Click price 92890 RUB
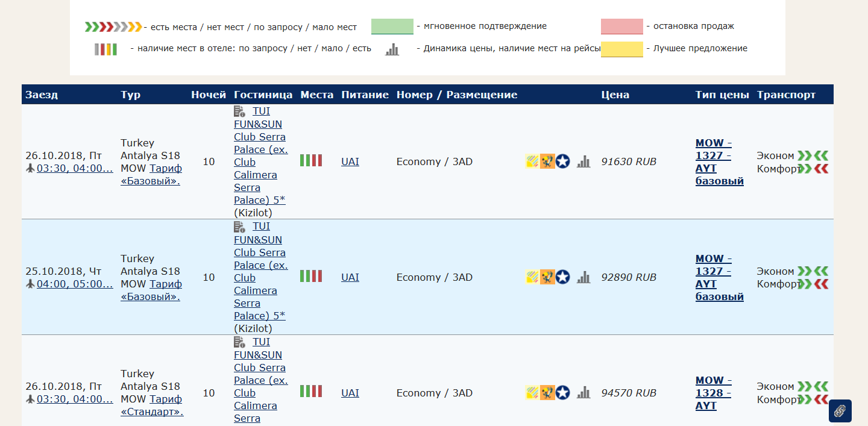868x426 pixels. coord(629,277)
